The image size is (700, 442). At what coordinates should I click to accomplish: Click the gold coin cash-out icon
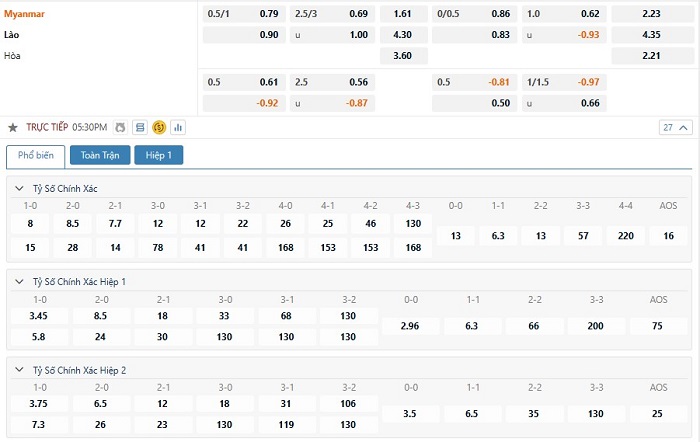click(x=159, y=128)
